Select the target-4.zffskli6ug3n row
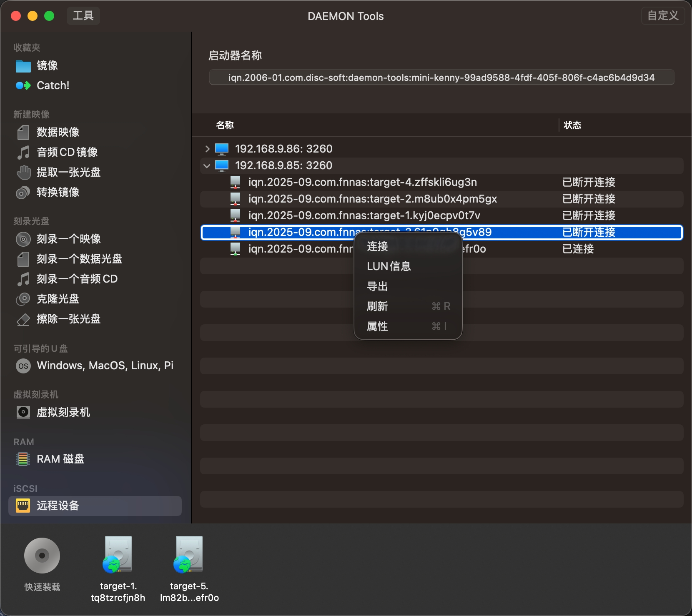The height and width of the screenshot is (616, 692). point(362,182)
